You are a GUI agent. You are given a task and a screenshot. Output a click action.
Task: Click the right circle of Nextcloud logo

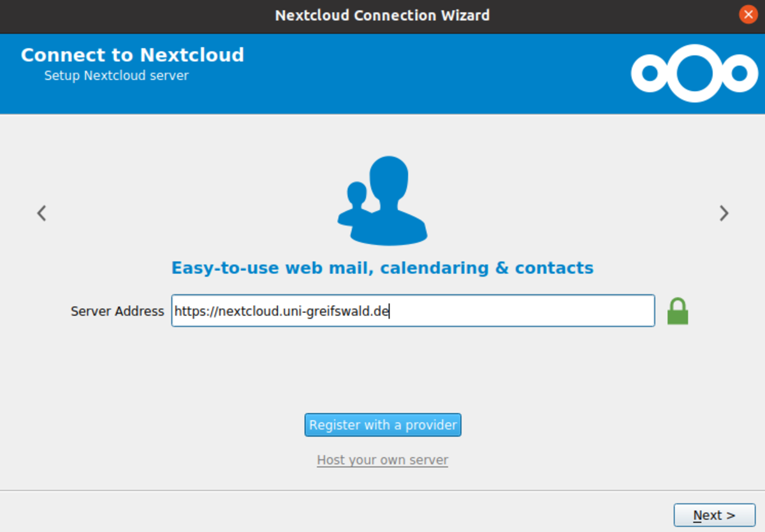click(x=739, y=74)
